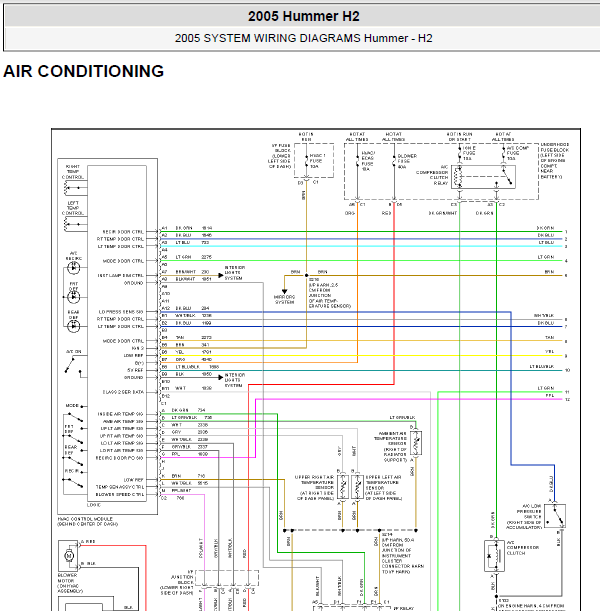Click the "CLASS 2 SER DATA" label
600x611 pixels.
123,392
